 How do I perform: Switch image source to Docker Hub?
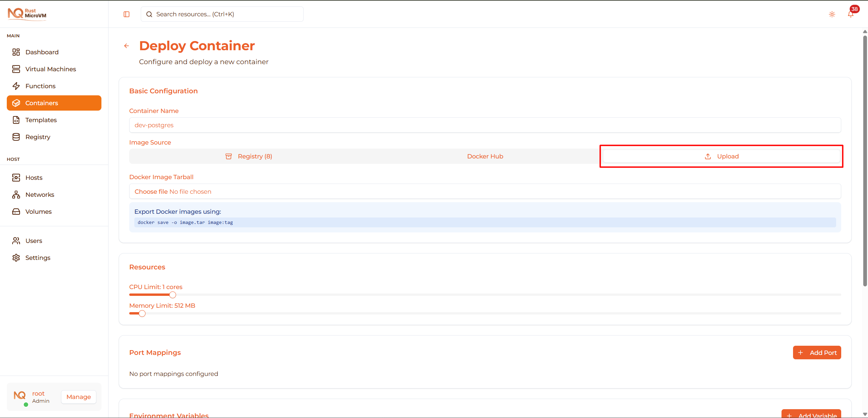485,156
